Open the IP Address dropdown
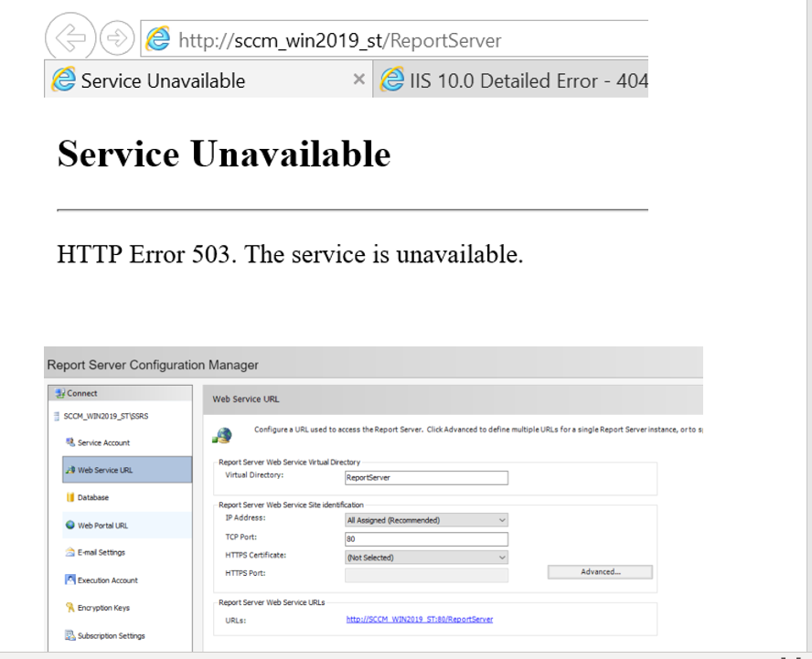 503,521
